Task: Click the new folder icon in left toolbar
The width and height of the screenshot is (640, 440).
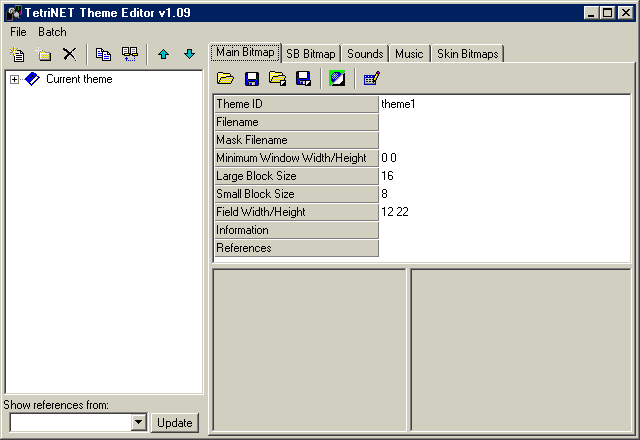Action: coord(43,54)
